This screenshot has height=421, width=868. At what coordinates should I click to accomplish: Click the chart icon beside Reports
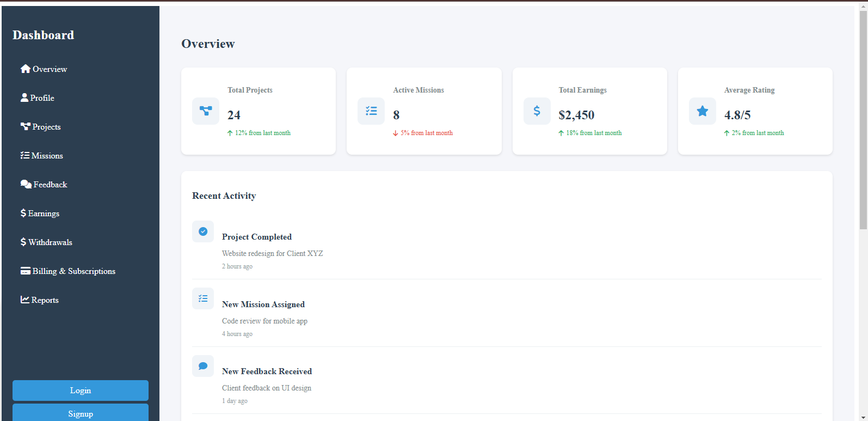[x=25, y=300]
